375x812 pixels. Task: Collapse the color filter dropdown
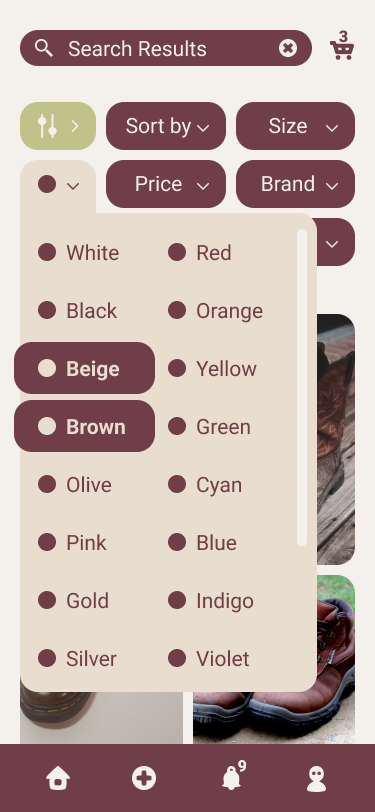58,185
